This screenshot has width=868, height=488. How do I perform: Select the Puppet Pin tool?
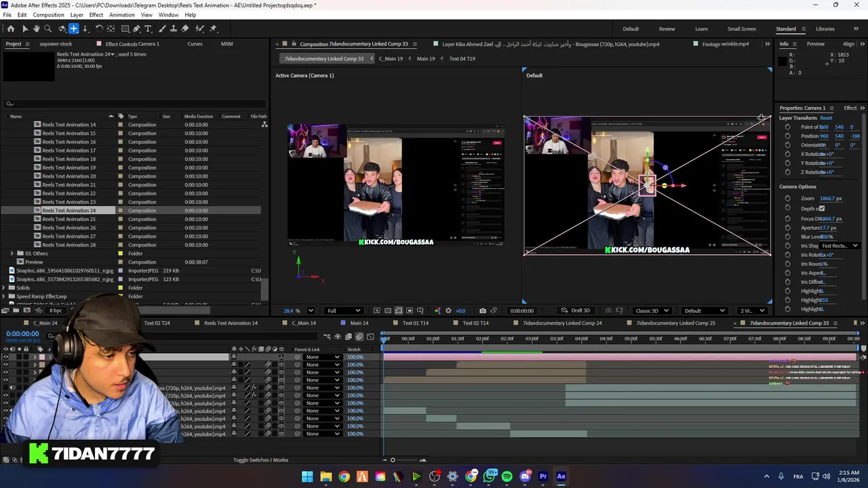pos(213,28)
